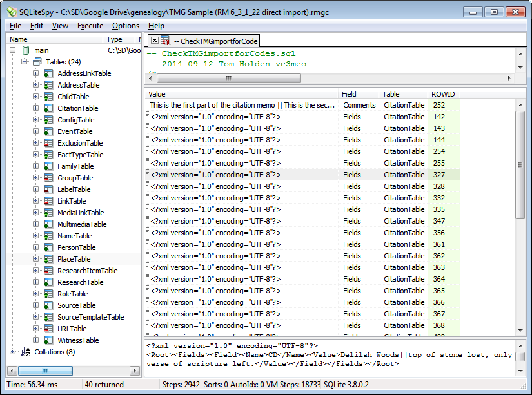Click the SourceTable table icon

click(x=48, y=305)
